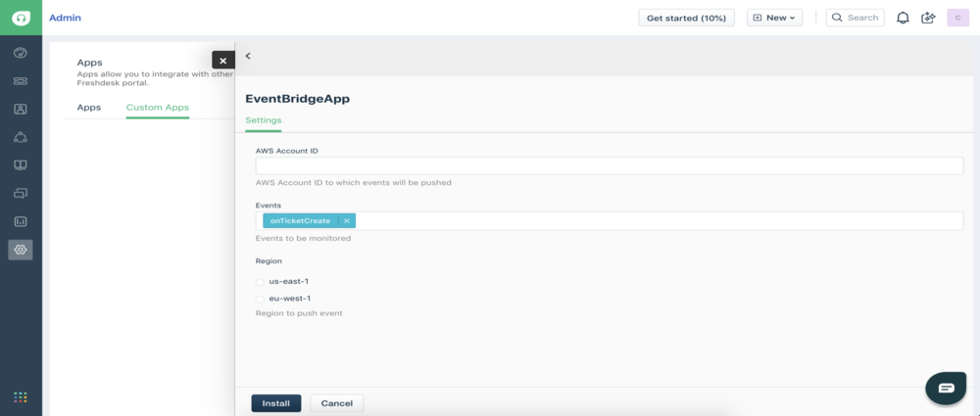The image size is (980, 416).
Task: Open the Events selection field
Action: 657,221
